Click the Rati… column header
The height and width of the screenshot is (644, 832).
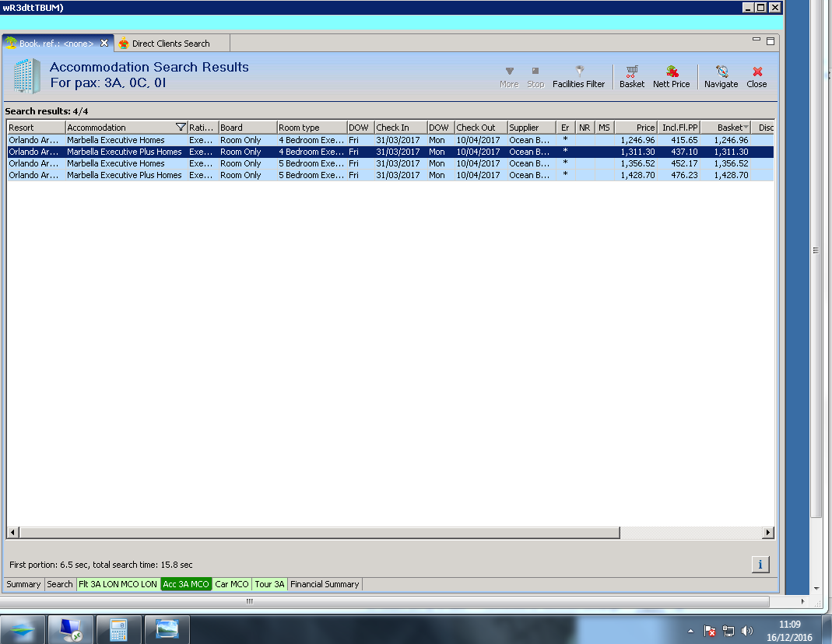203,128
